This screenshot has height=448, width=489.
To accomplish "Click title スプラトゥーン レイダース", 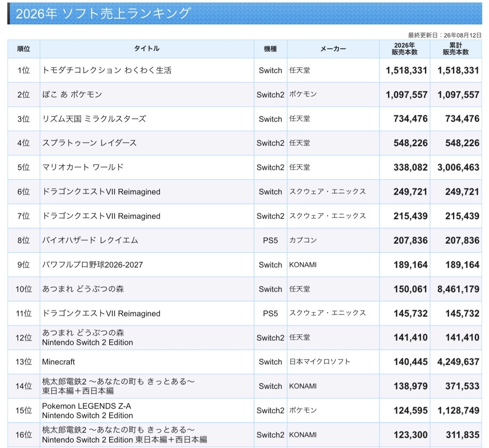I will click(x=90, y=143).
